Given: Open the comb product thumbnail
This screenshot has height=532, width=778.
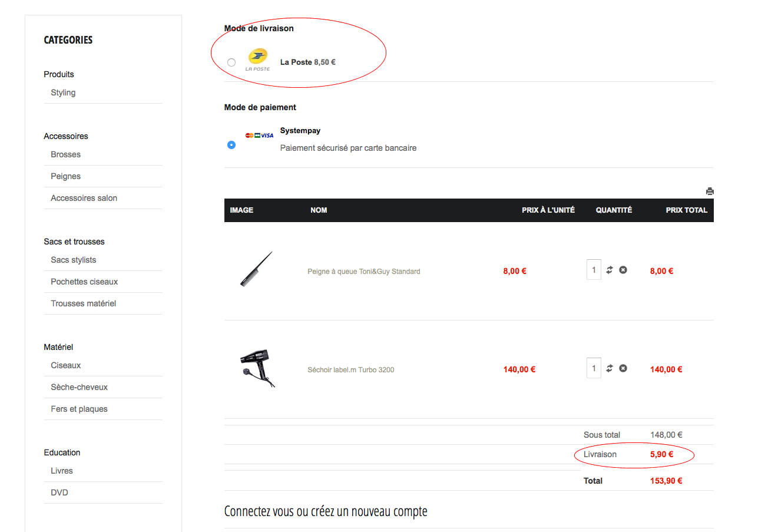Looking at the screenshot, I should 257,270.
